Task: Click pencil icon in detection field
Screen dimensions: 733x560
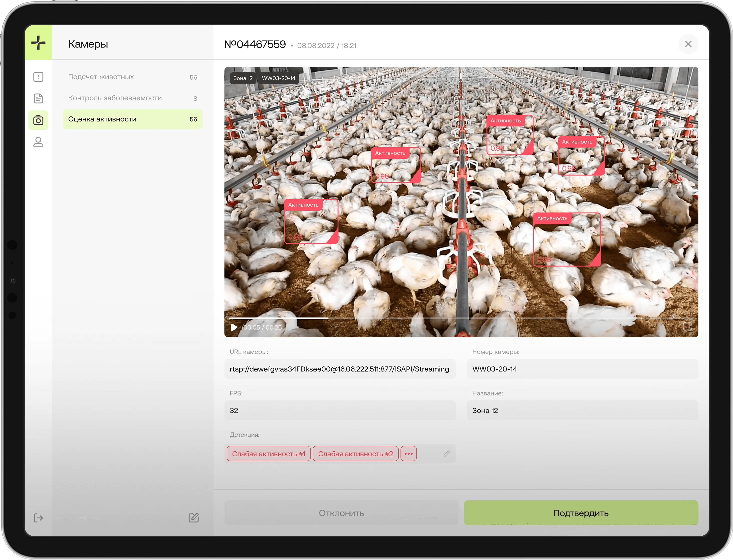Action: [x=447, y=454]
